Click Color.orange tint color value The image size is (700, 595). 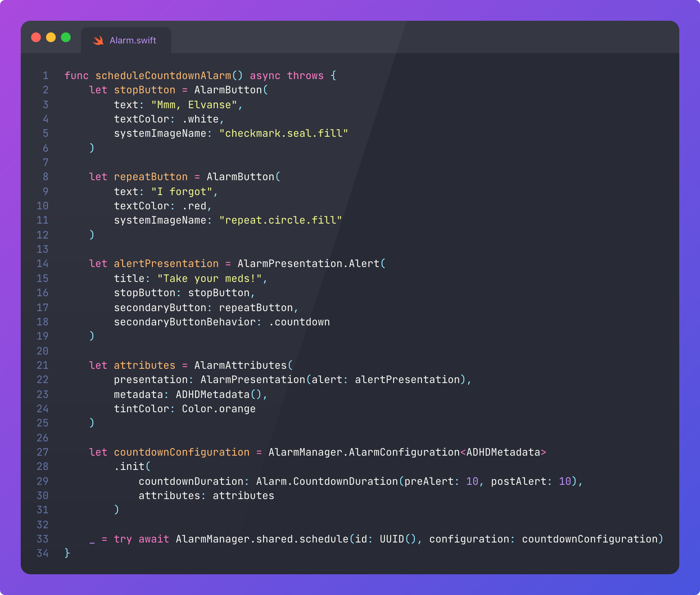coord(219,409)
